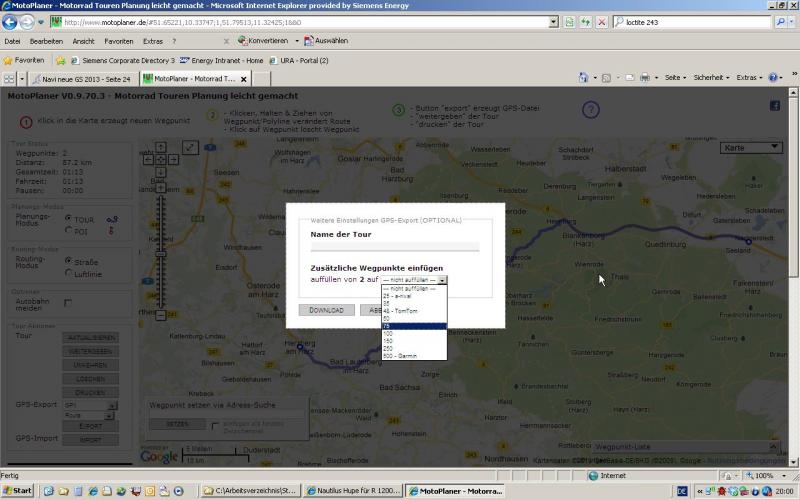The width and height of the screenshot is (800, 500).
Task: Select the TOUR planning mode radio
Action: [x=68, y=218]
